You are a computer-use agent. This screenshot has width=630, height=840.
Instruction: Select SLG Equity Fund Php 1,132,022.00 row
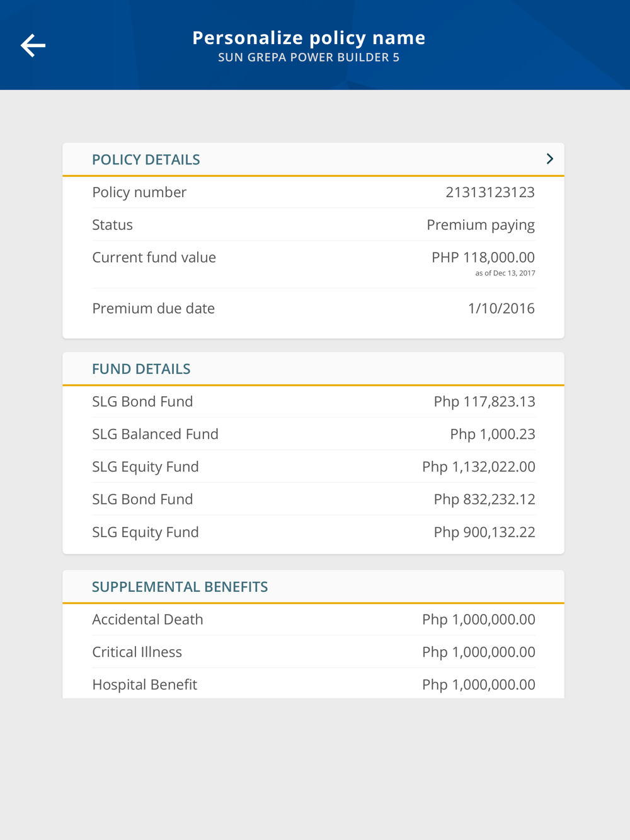point(313,467)
